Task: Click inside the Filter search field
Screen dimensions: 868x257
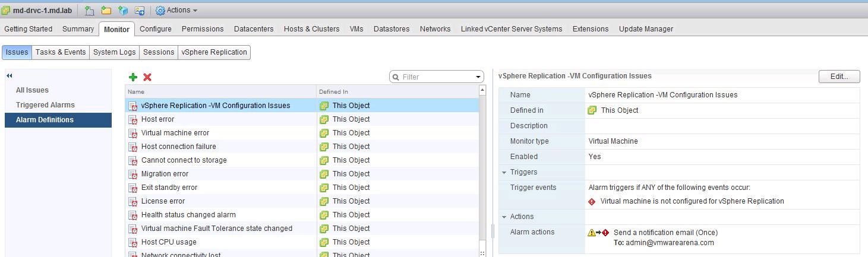Action: pos(437,77)
